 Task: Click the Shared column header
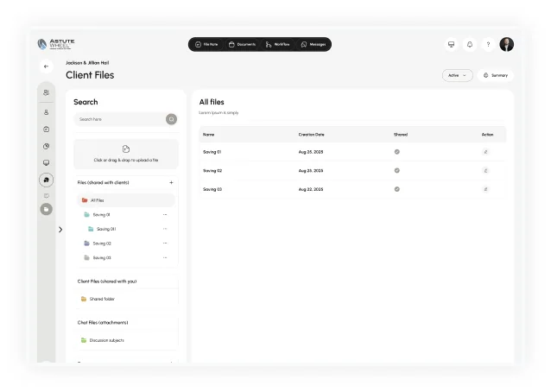point(401,135)
